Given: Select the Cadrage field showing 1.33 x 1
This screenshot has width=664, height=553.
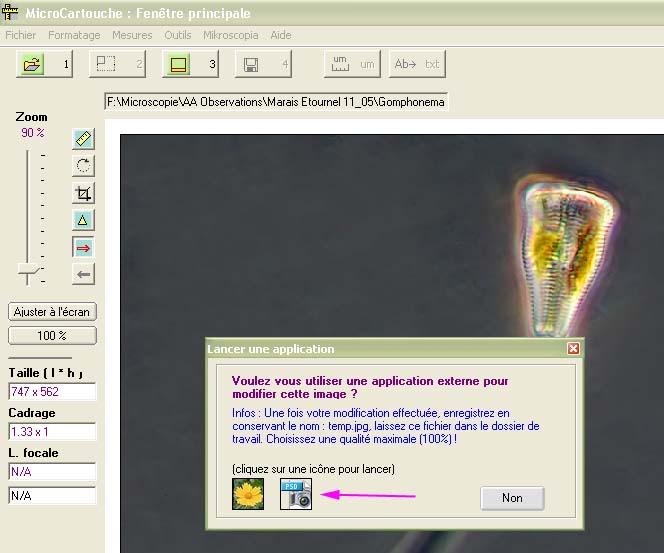Looking at the screenshot, I should (x=52, y=431).
